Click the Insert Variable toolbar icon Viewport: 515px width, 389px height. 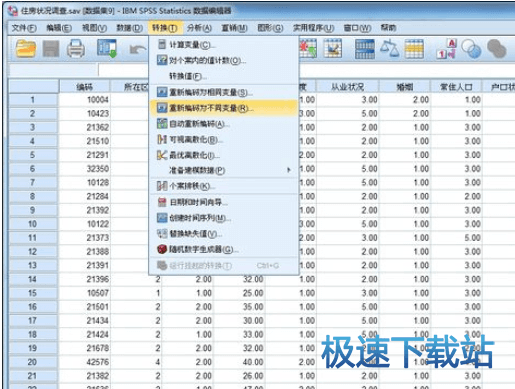pyautogui.click(x=333, y=49)
